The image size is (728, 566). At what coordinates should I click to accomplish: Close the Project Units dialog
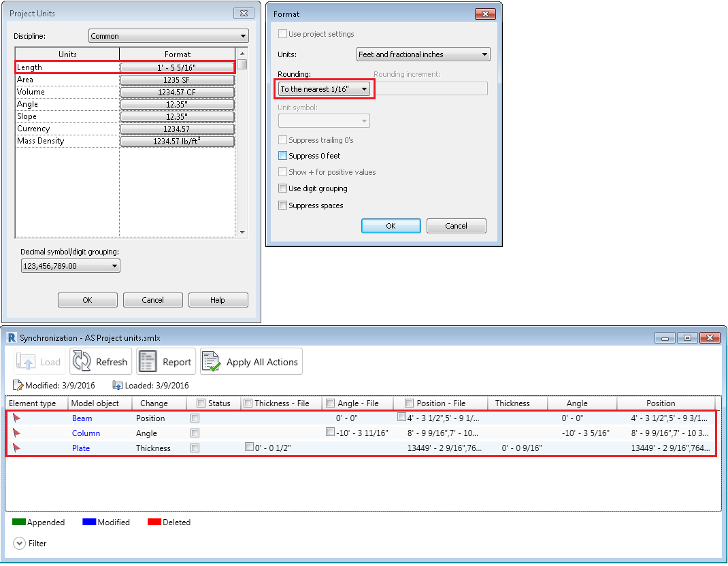click(x=244, y=14)
